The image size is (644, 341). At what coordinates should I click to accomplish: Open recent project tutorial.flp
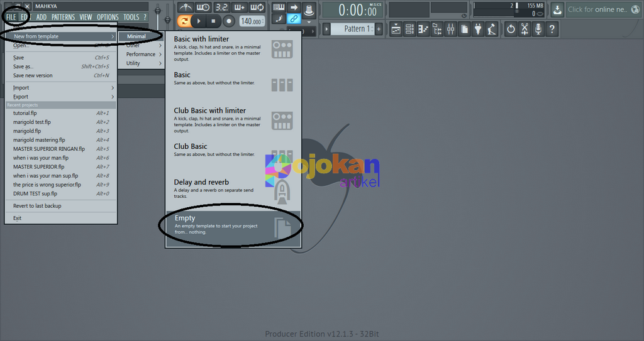pos(61,113)
